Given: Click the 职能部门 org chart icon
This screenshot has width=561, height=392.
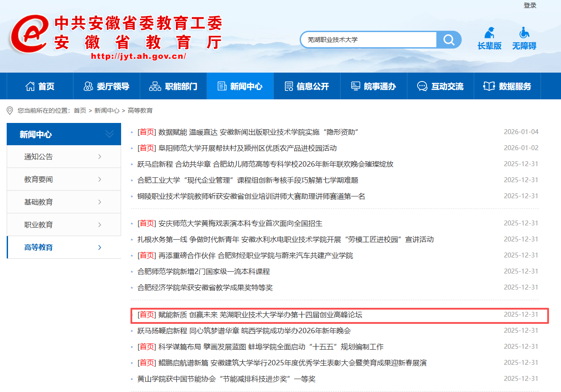Looking at the screenshot, I should coord(155,86).
